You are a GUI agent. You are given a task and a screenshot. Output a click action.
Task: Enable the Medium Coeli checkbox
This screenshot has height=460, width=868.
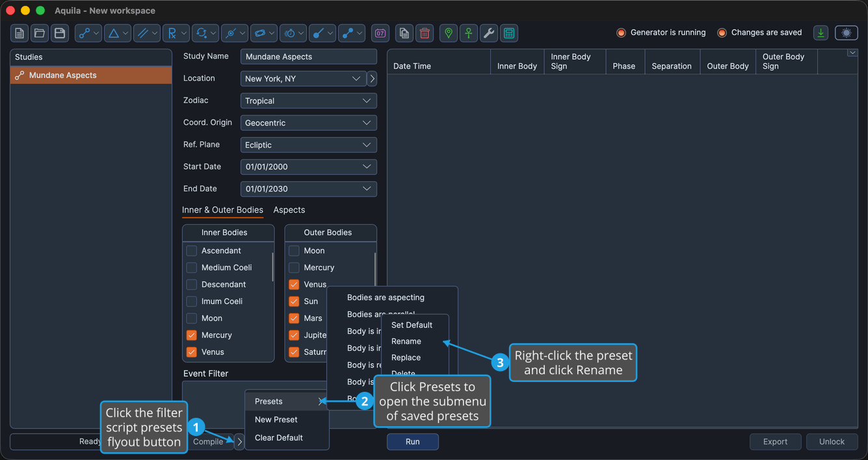[191, 268]
